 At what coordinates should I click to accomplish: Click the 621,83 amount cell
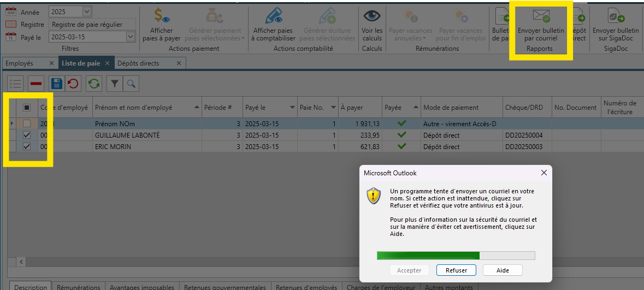360,147
